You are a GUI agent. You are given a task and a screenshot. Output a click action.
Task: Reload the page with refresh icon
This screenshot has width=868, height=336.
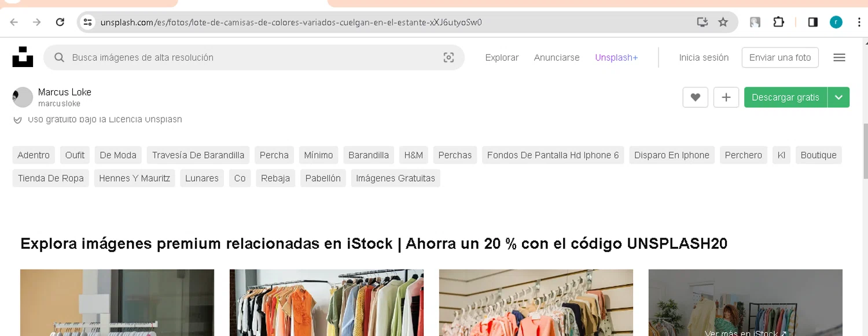(x=60, y=22)
